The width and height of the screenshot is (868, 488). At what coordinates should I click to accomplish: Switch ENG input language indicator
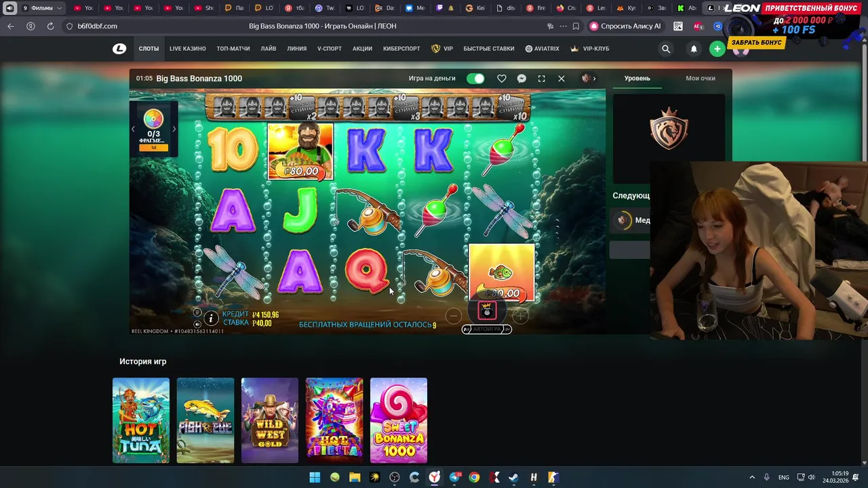click(x=784, y=477)
